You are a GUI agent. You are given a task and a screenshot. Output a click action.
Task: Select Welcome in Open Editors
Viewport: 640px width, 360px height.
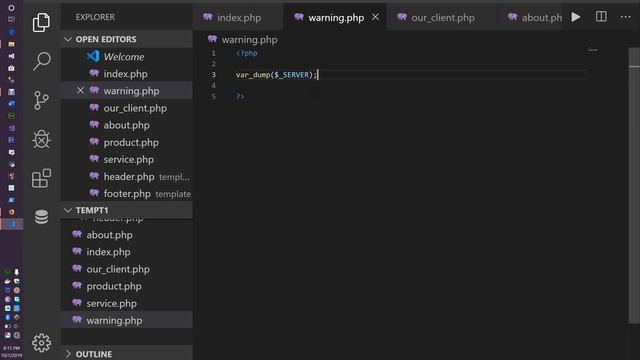tap(127, 56)
